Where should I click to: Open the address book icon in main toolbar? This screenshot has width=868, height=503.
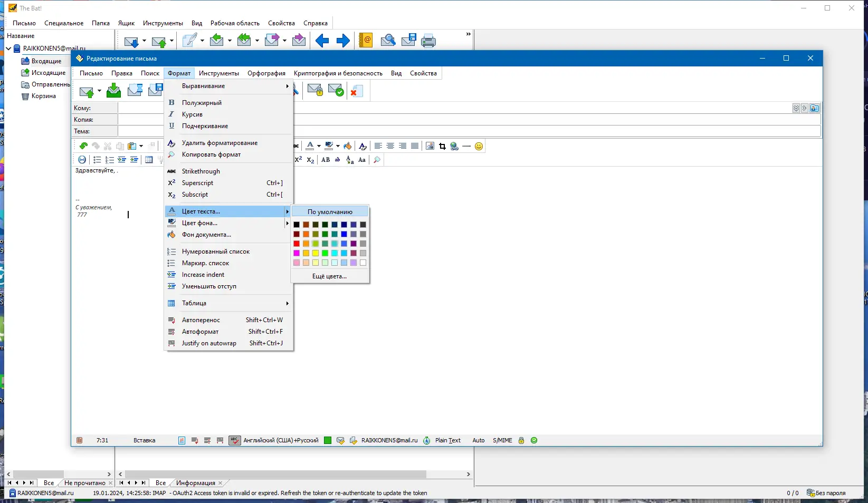[x=366, y=41]
